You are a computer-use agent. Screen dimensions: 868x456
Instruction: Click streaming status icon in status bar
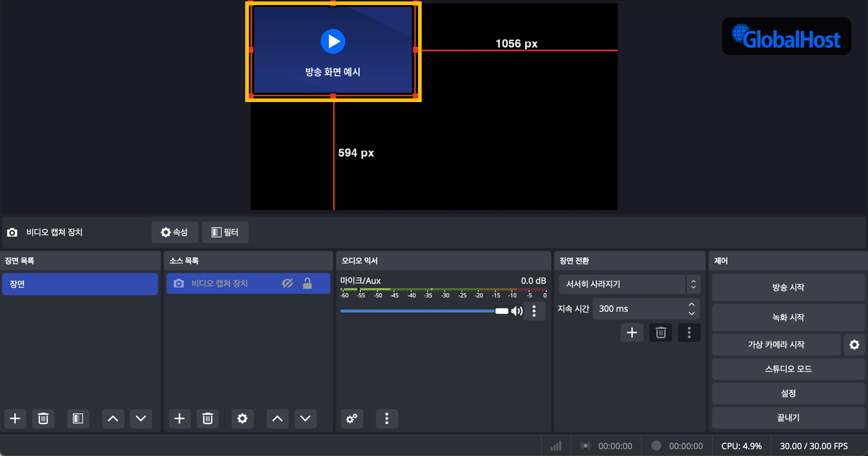(585, 446)
